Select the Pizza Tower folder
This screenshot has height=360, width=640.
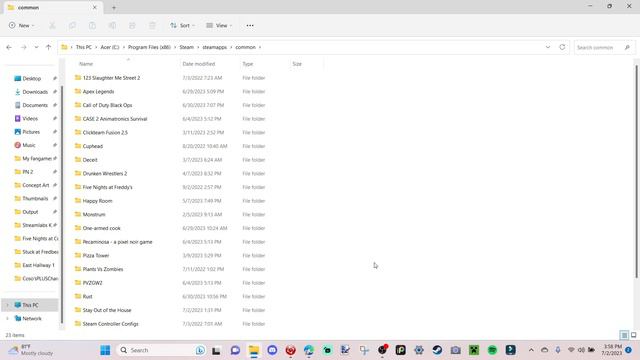pyautogui.click(x=96, y=256)
